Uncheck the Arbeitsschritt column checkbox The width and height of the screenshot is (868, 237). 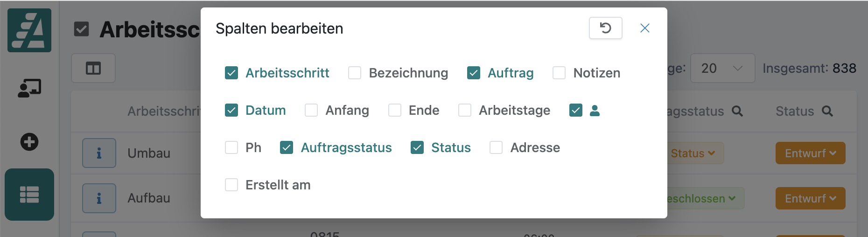231,73
